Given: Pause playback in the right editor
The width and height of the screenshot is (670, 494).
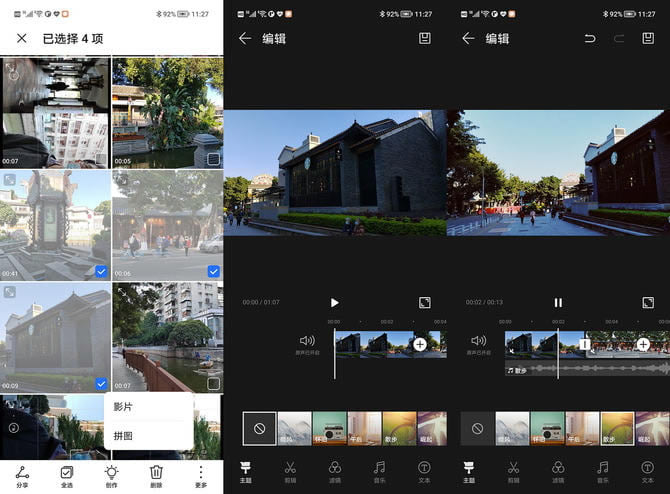Looking at the screenshot, I should point(558,302).
